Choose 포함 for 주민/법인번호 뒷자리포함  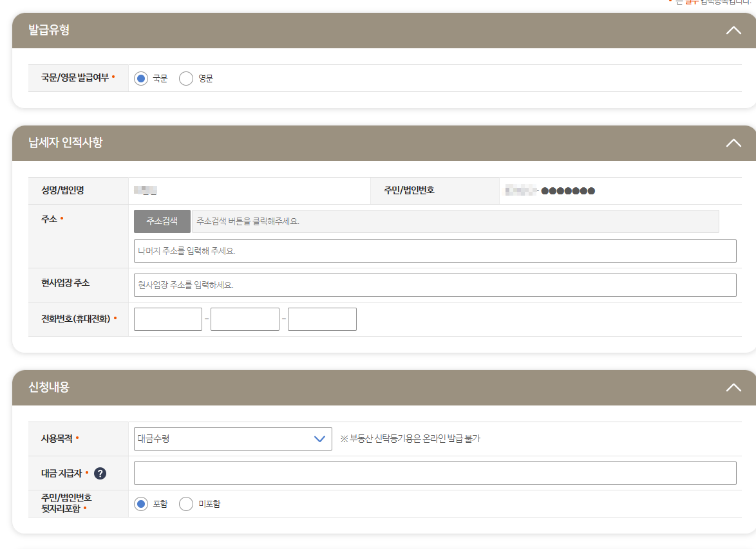tap(140, 504)
